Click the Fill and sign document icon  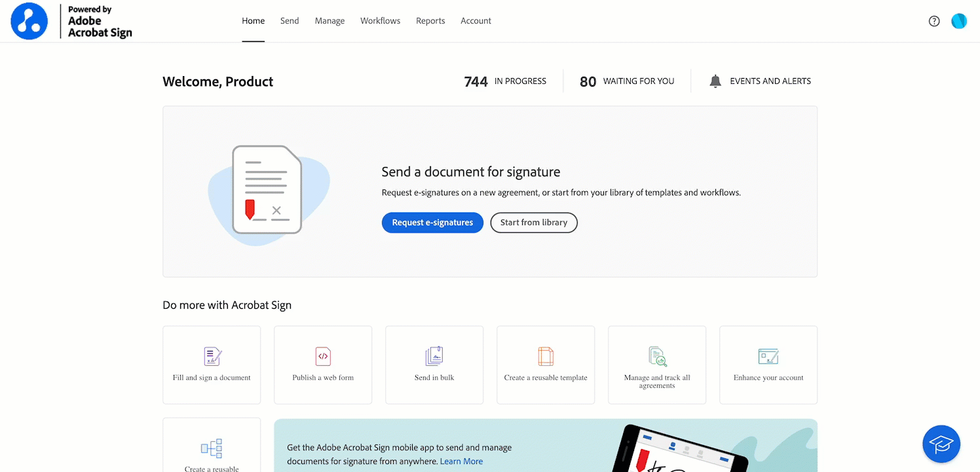point(212,356)
